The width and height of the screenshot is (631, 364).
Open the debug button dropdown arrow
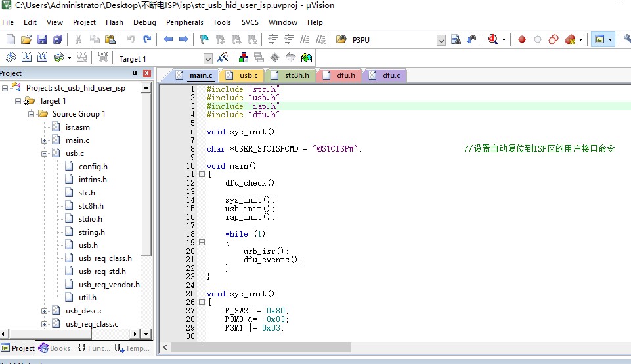point(504,39)
